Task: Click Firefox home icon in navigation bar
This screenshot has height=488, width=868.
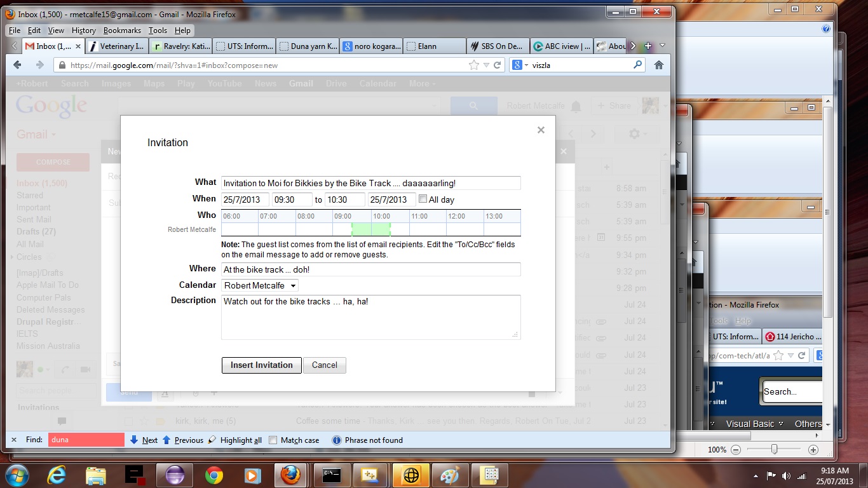Action: 659,65
